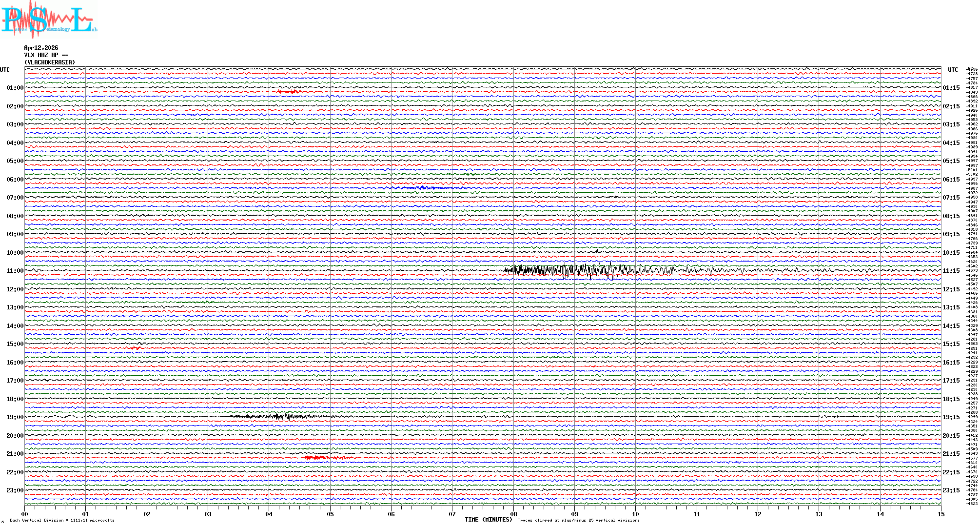Click the 11:00 UTC label on left axis
The image size is (980, 527).
15,271
